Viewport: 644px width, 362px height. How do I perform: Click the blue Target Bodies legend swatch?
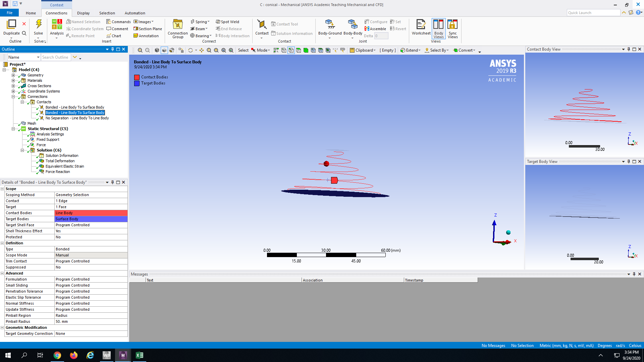coord(137,83)
